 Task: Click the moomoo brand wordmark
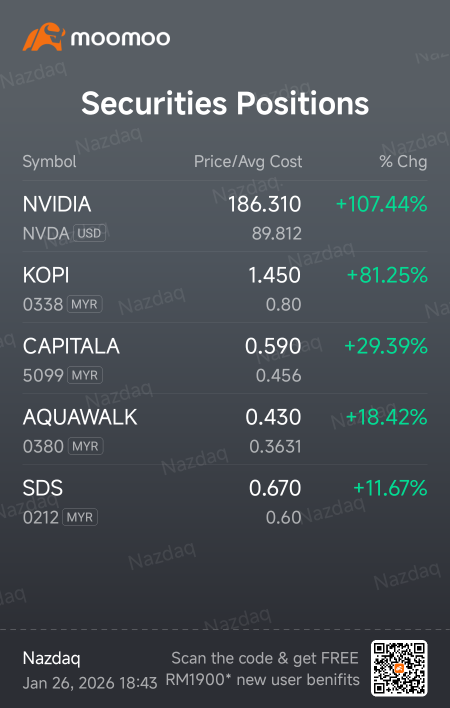[121, 38]
